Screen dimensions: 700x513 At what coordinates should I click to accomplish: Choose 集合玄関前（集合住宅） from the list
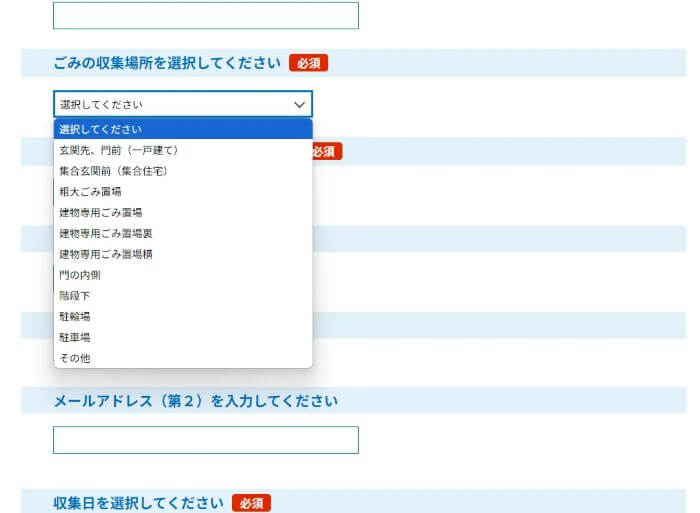tap(183, 171)
